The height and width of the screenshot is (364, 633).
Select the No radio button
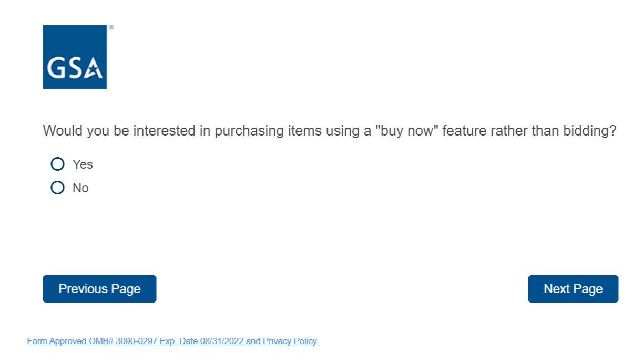[57, 188]
